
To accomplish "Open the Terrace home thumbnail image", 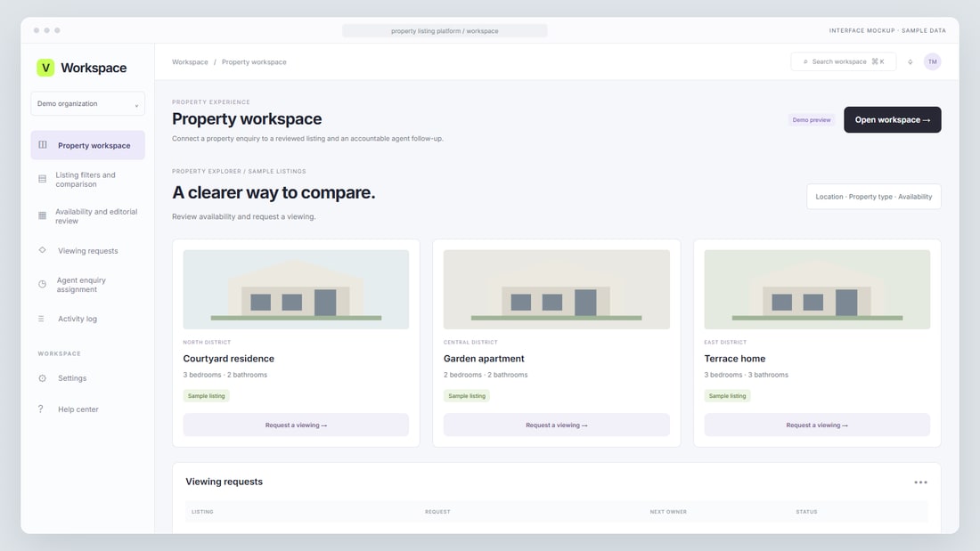I will [817, 289].
